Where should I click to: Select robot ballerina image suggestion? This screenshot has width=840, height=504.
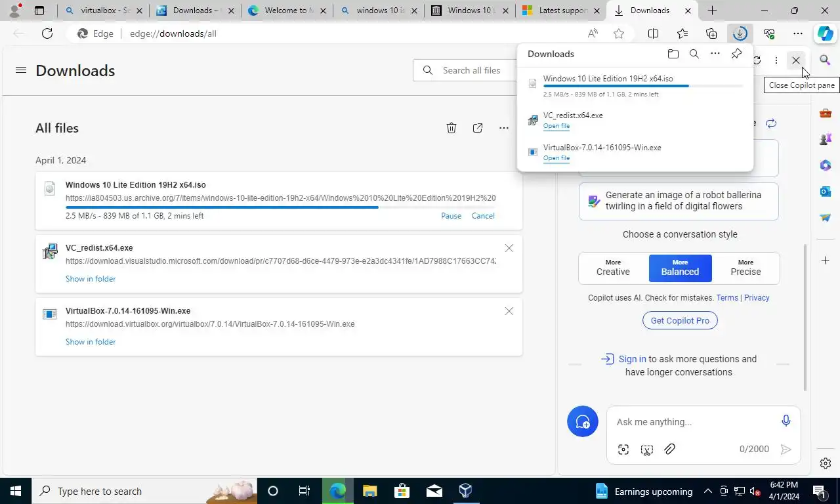point(679,201)
